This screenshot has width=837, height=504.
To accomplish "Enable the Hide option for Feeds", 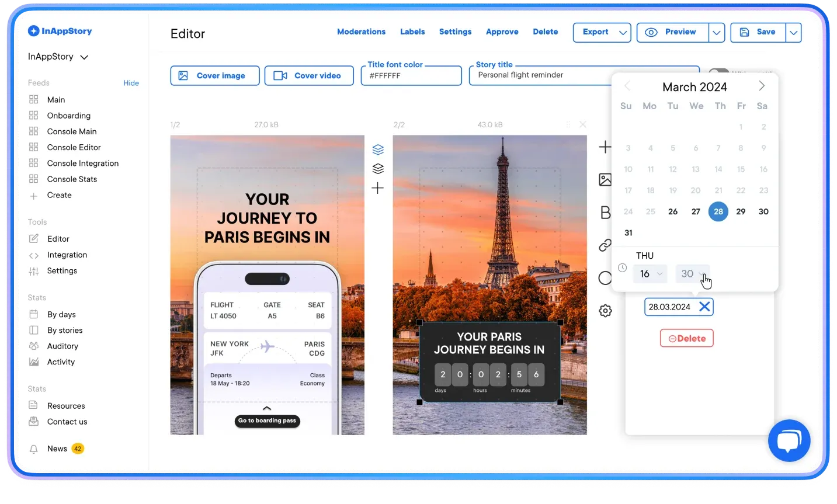I will (x=131, y=83).
